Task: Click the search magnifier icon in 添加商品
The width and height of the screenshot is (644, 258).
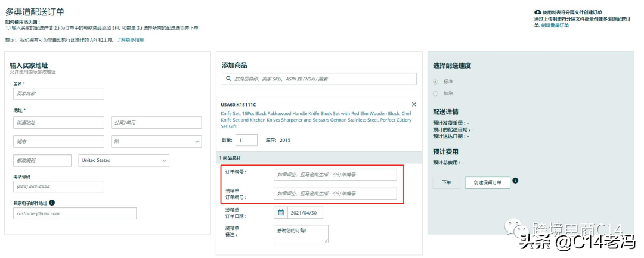Action: pos(229,79)
